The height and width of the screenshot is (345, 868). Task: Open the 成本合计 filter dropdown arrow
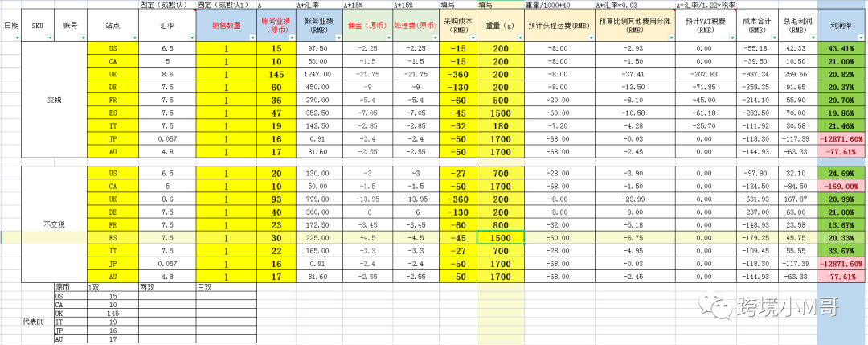[x=772, y=36]
